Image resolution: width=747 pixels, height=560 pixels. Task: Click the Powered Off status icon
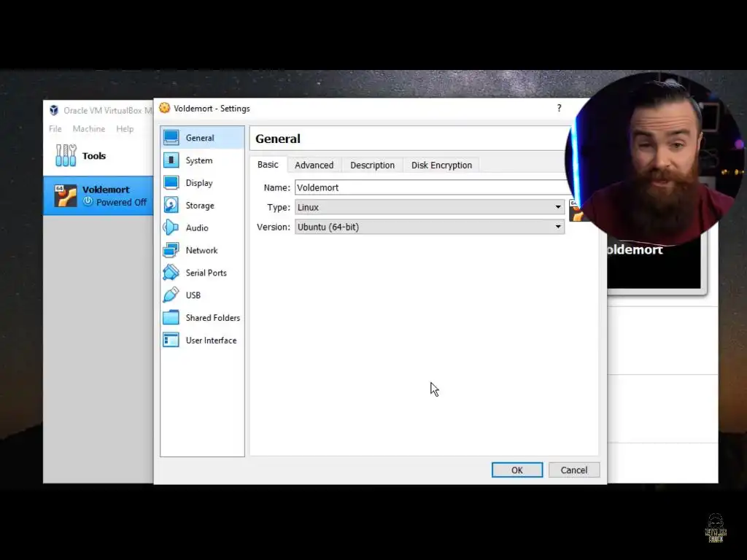88,202
